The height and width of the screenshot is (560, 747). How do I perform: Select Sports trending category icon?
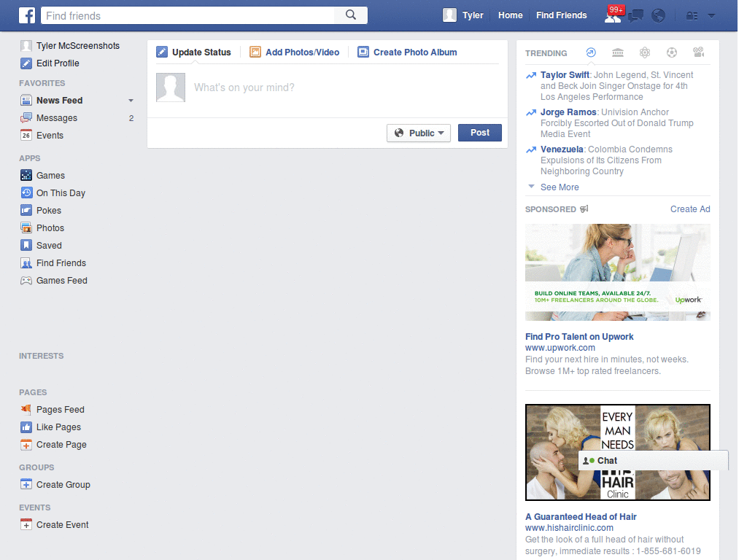(672, 52)
